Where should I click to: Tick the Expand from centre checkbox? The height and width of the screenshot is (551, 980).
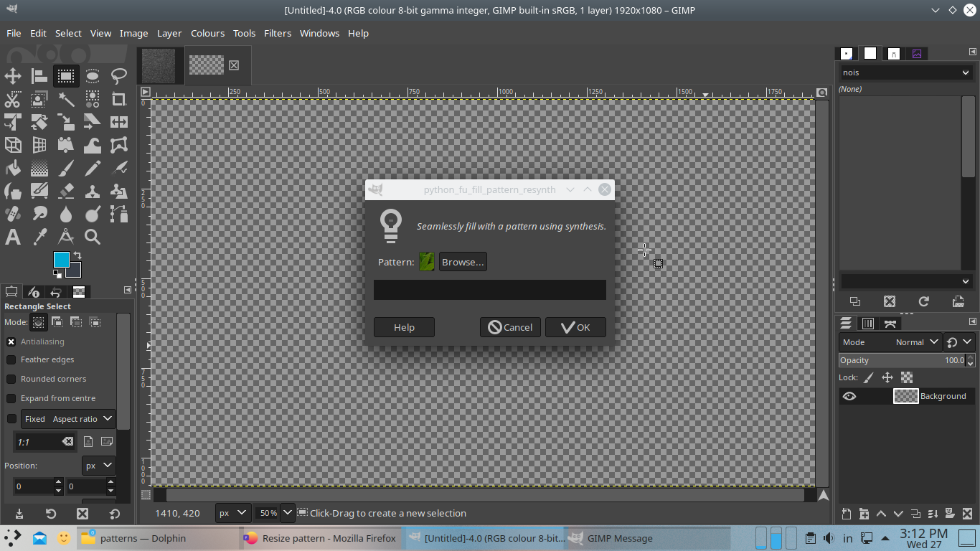11,398
